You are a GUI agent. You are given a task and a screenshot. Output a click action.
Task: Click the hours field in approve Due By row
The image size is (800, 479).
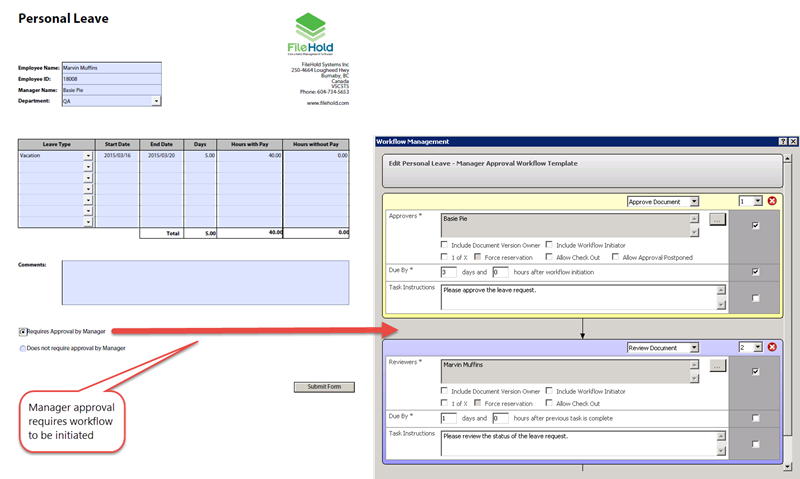[x=500, y=272]
